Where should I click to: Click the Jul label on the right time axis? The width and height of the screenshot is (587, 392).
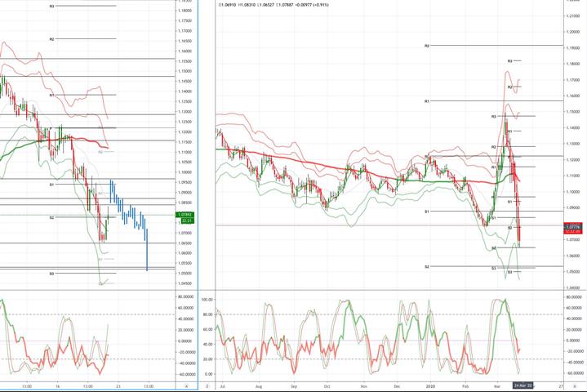tap(223, 386)
